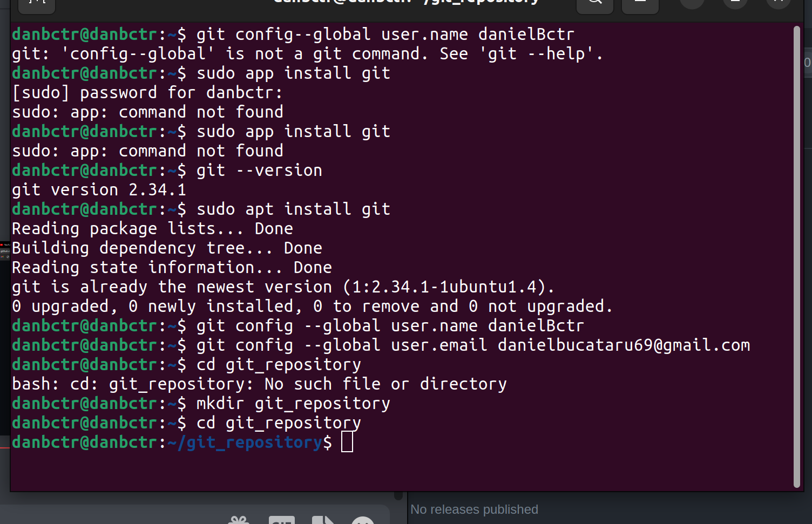
Task: Click the 'No releases published' text
Action: pos(474,509)
